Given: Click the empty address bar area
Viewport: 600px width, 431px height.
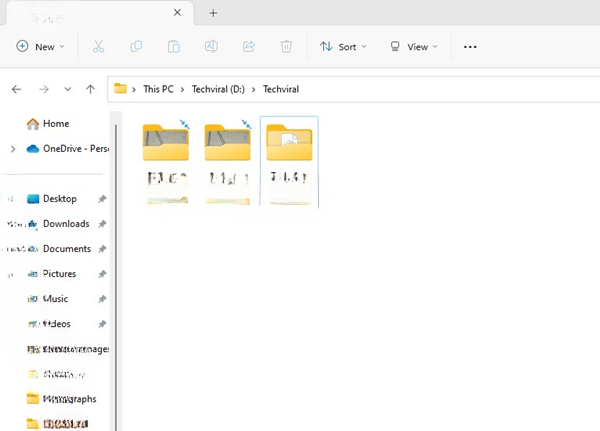Looking at the screenshot, I should point(448,89).
